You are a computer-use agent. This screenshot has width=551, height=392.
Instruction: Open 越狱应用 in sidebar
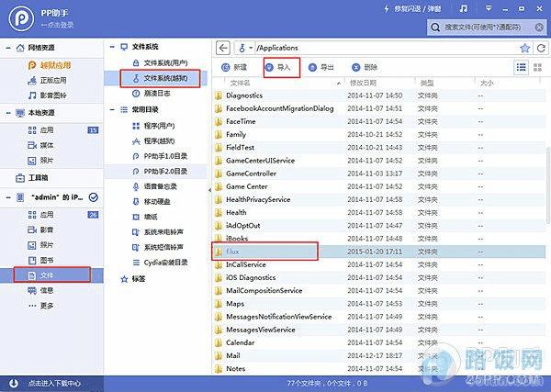point(50,65)
